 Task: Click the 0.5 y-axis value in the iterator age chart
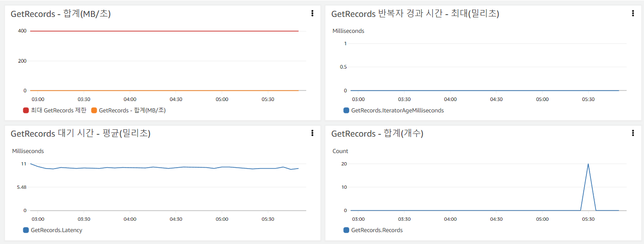click(x=343, y=67)
